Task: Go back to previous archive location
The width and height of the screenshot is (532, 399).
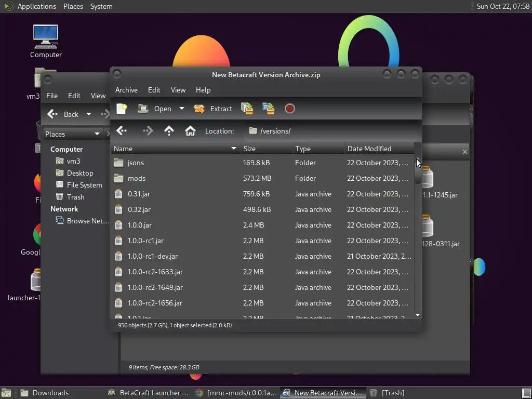Action: click(x=122, y=131)
